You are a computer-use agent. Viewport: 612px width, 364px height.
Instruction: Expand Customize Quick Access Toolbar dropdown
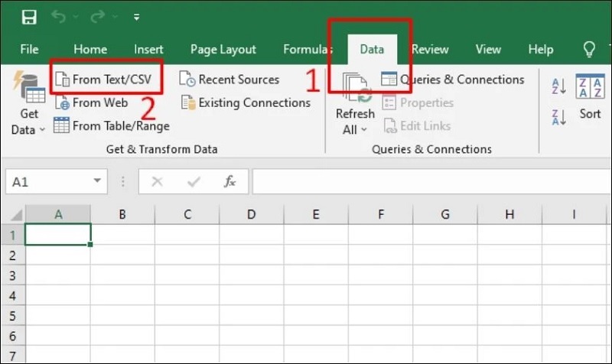tap(136, 17)
